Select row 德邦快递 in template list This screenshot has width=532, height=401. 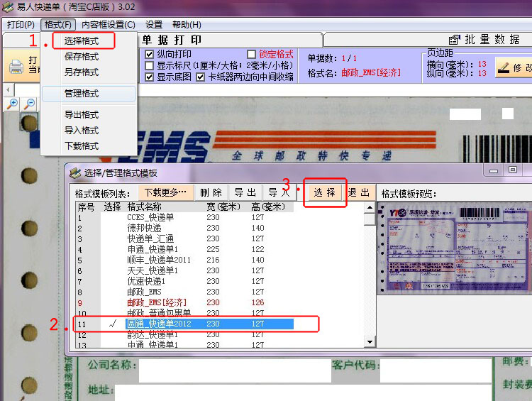(184, 228)
